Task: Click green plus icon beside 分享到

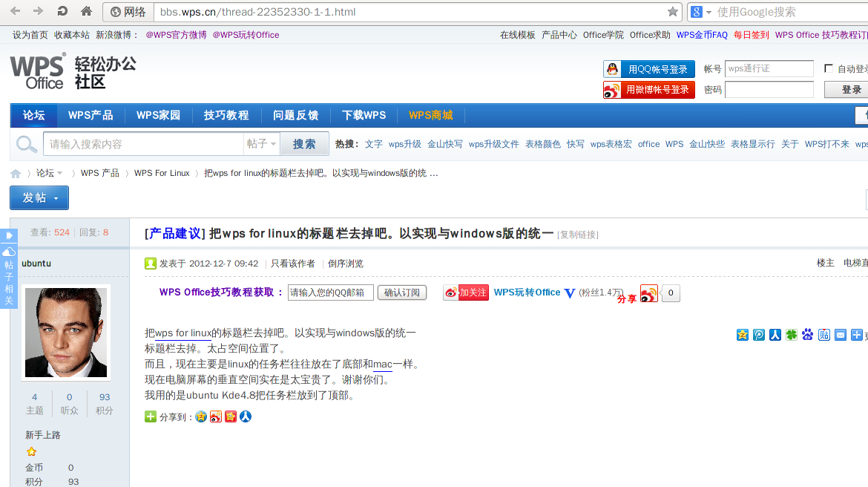Action: pos(151,416)
